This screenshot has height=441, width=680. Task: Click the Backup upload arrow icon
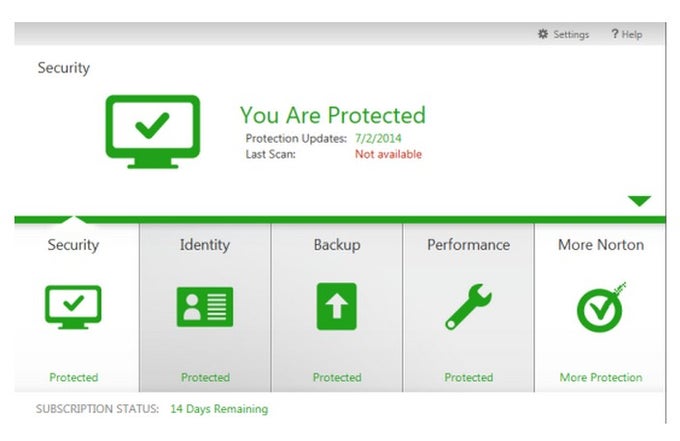coord(337,307)
